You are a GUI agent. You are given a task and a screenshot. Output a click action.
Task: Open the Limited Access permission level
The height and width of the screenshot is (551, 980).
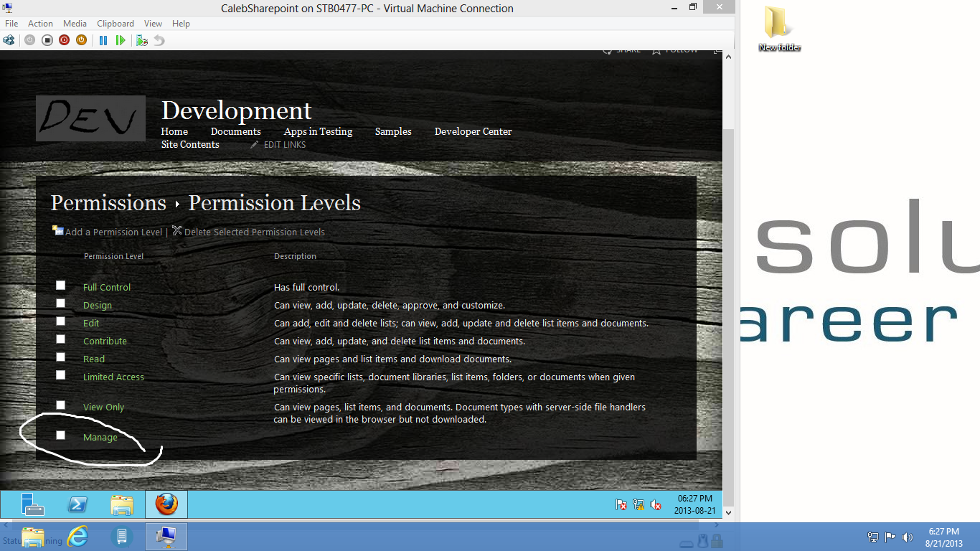113,377
